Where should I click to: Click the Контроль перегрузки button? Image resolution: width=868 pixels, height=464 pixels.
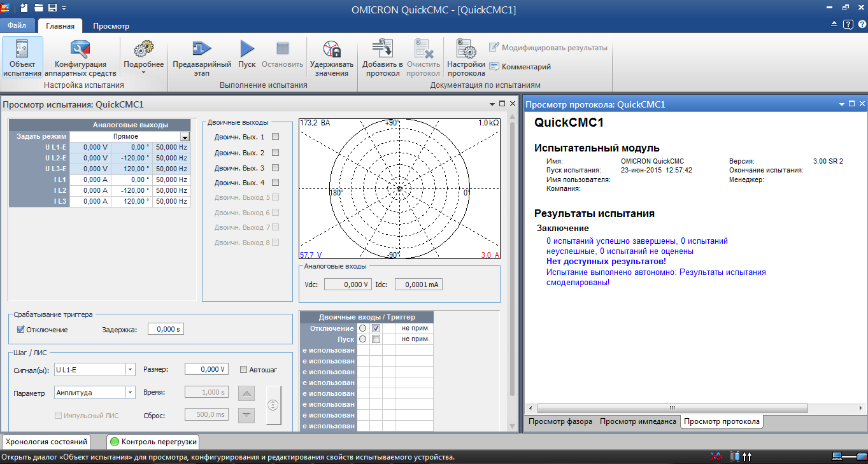pos(153,442)
